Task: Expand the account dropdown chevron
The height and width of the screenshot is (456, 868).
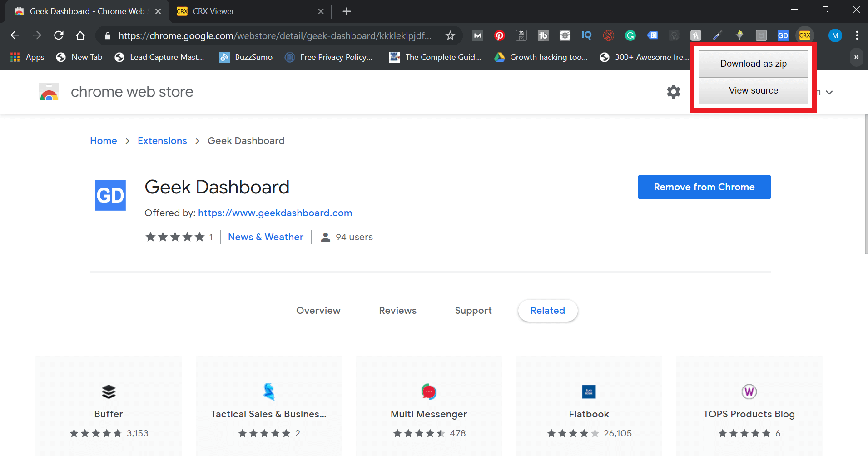Action: tap(830, 92)
